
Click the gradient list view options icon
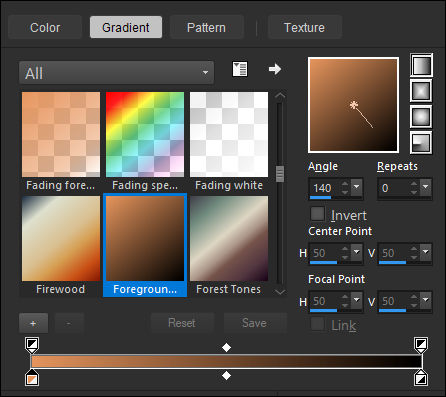[240, 69]
